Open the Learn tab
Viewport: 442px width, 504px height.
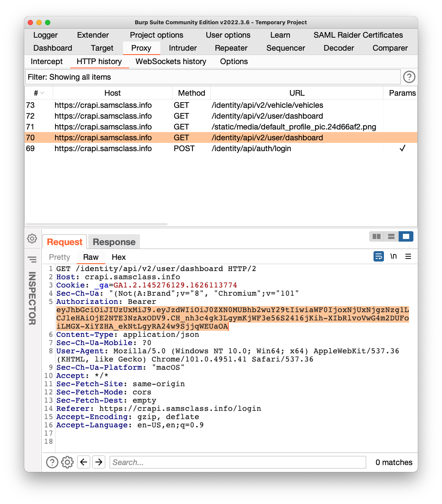tap(280, 35)
